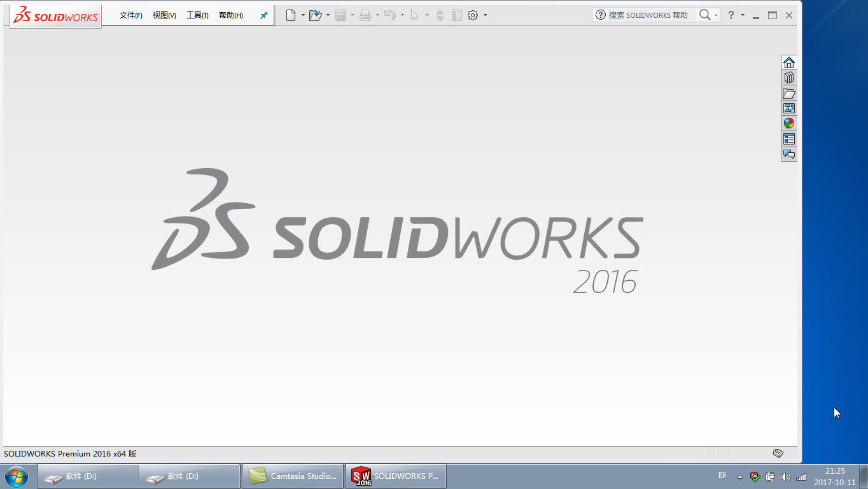Open the File Explorer task pane tab
The image size is (868, 489).
(789, 93)
